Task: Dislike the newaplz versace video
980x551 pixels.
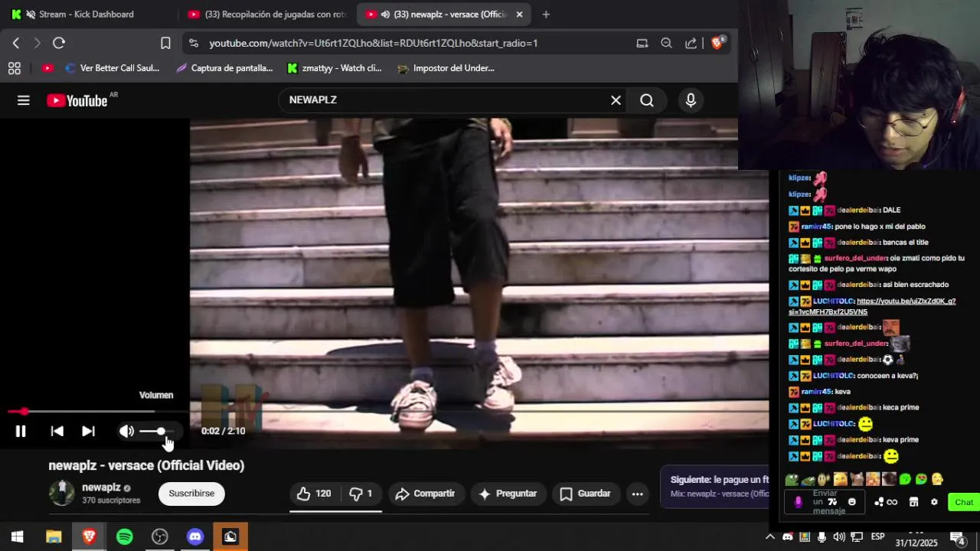Action: [x=360, y=494]
